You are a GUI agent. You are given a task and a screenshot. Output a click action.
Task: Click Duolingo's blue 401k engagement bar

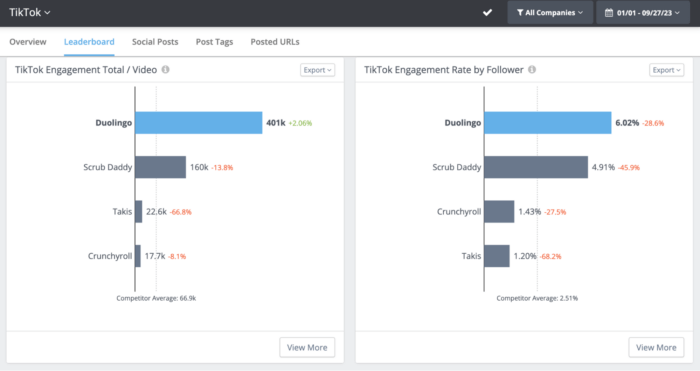pyautogui.click(x=199, y=123)
